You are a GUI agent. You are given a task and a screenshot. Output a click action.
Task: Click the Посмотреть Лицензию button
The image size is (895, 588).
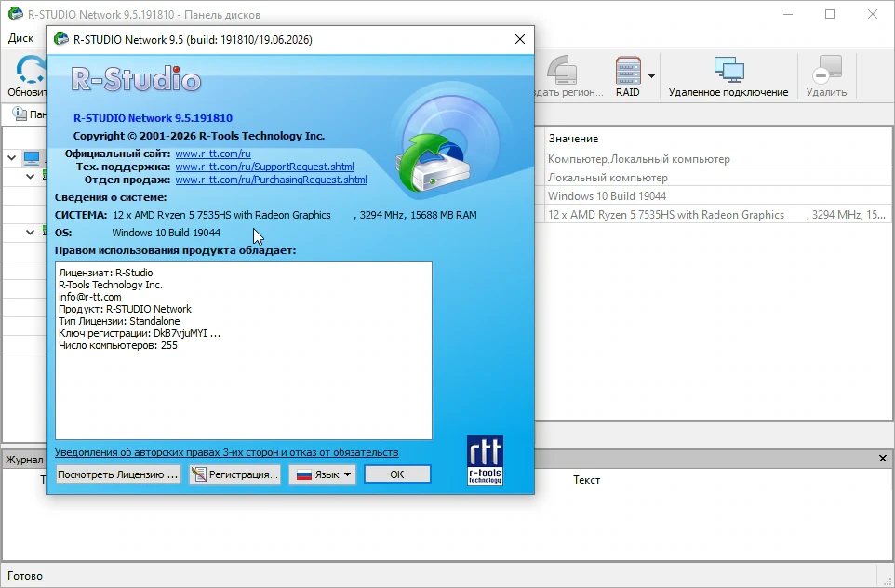[x=118, y=474]
